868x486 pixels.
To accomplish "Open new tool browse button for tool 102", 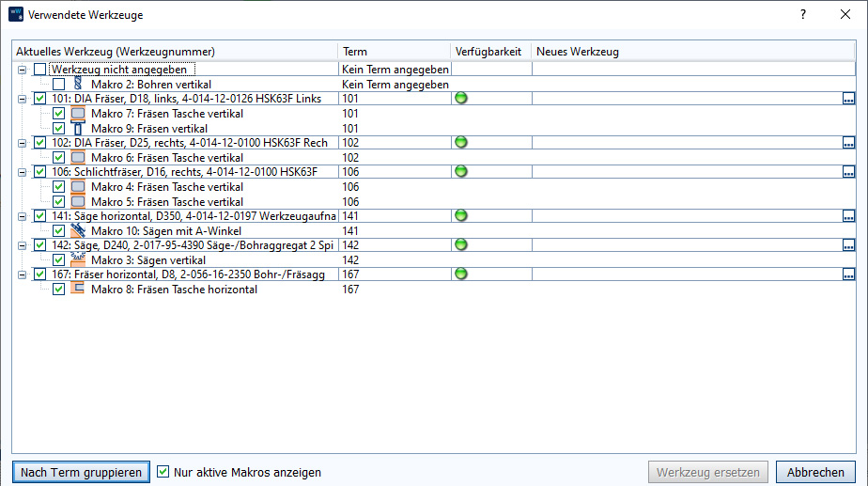I will click(x=848, y=143).
